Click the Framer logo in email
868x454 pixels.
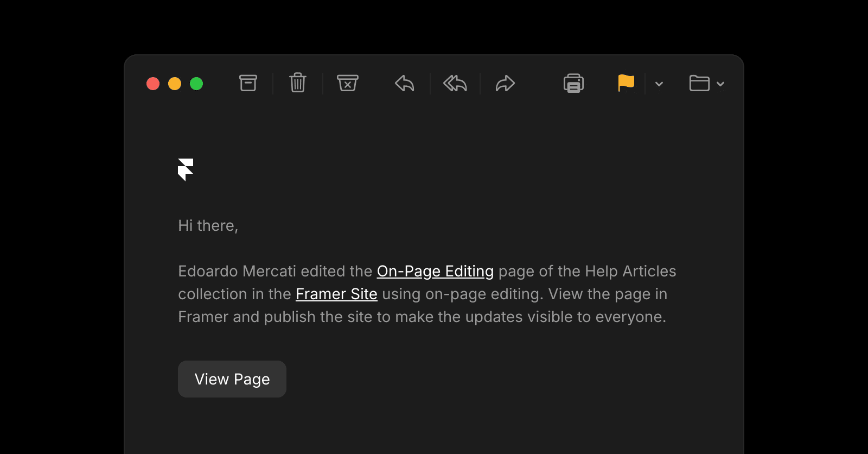click(x=186, y=169)
